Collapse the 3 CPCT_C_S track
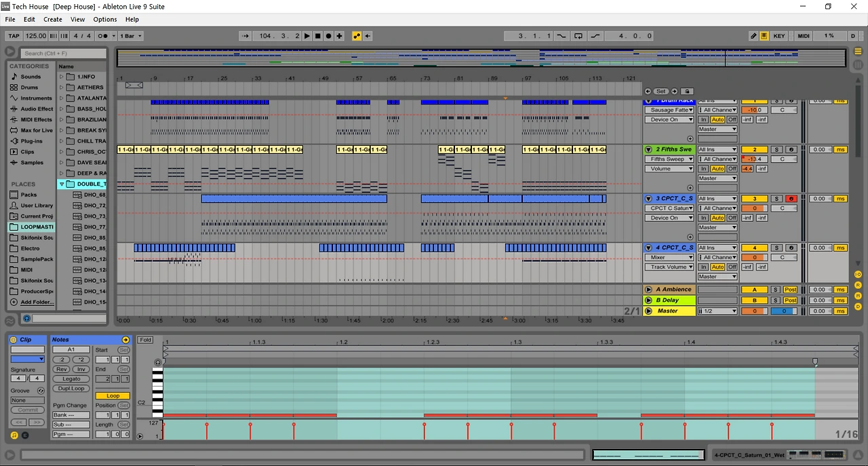Screen dimensions: 868x466 [x=649, y=199]
